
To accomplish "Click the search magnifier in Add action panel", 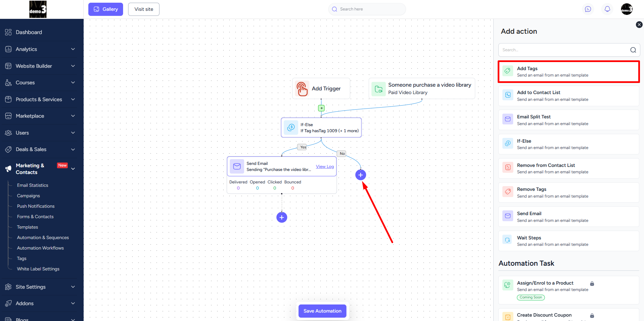I will point(633,50).
